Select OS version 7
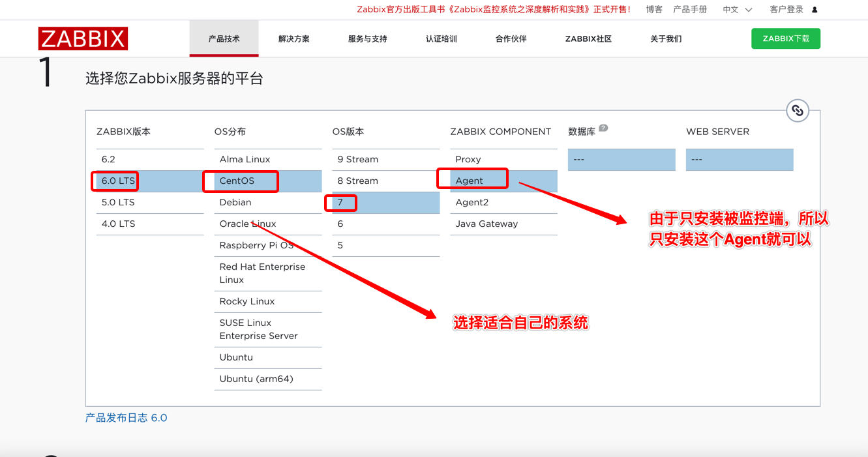Image resolution: width=868 pixels, height=457 pixels. click(386, 203)
